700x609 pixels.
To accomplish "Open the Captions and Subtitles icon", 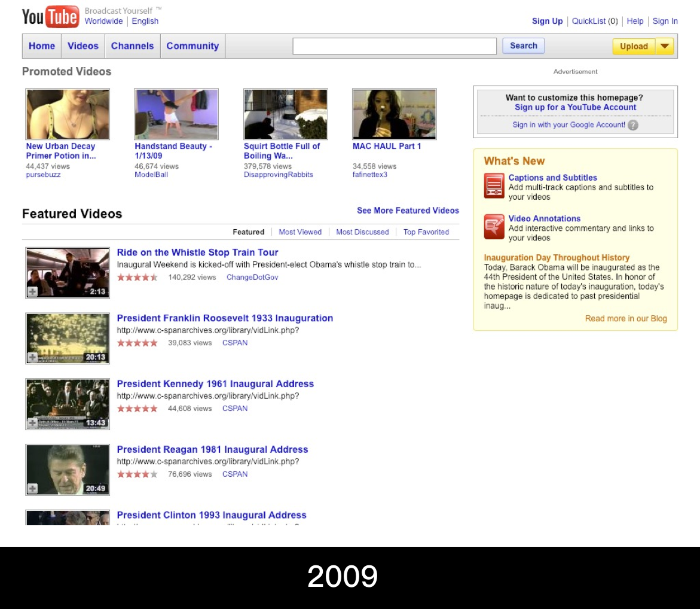I will [494, 185].
